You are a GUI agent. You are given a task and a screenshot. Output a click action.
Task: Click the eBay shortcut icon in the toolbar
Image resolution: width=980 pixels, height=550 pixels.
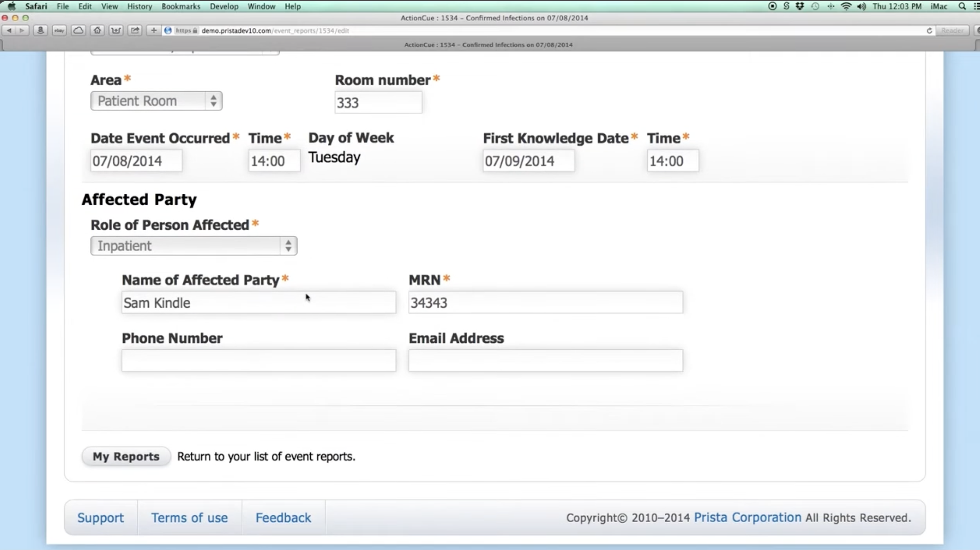[59, 30]
